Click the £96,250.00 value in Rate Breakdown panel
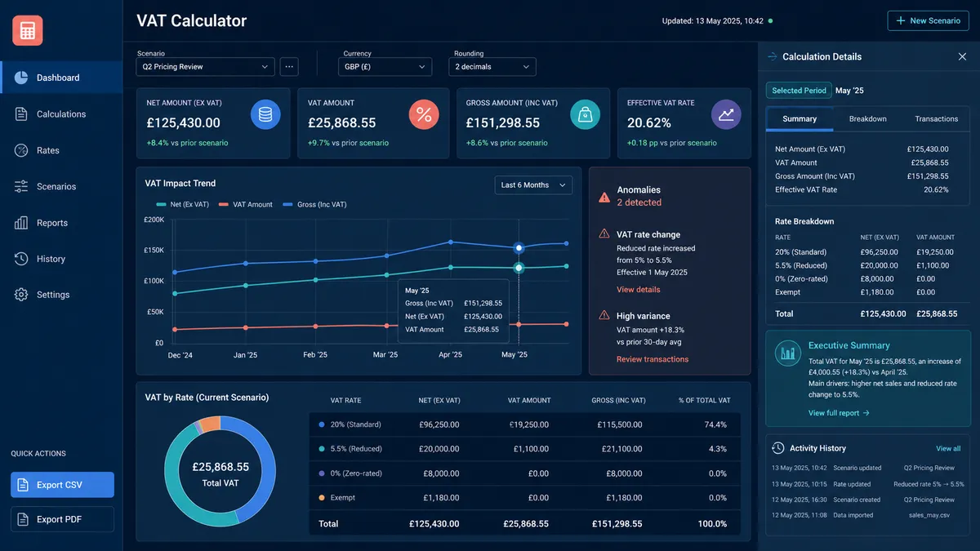 coord(880,252)
